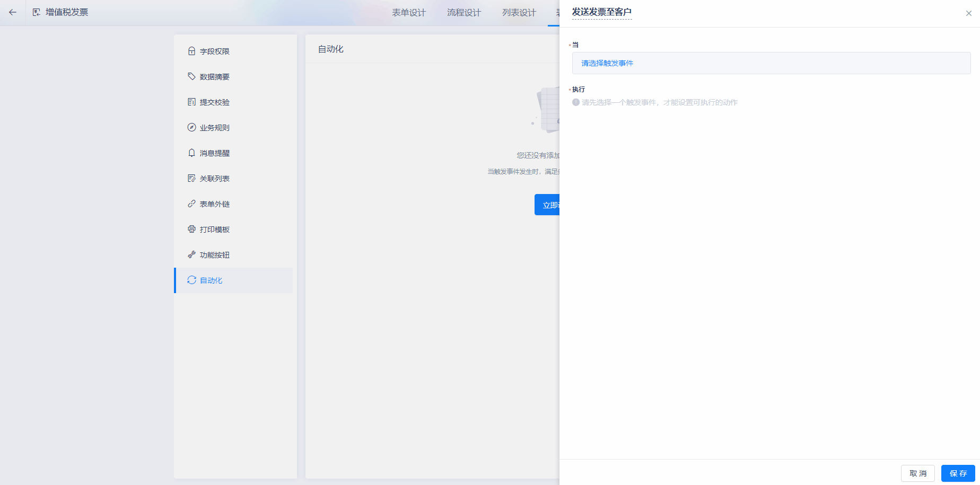This screenshot has height=485, width=980.
Task: Switch to the 流程设计 tab
Action: (463, 13)
